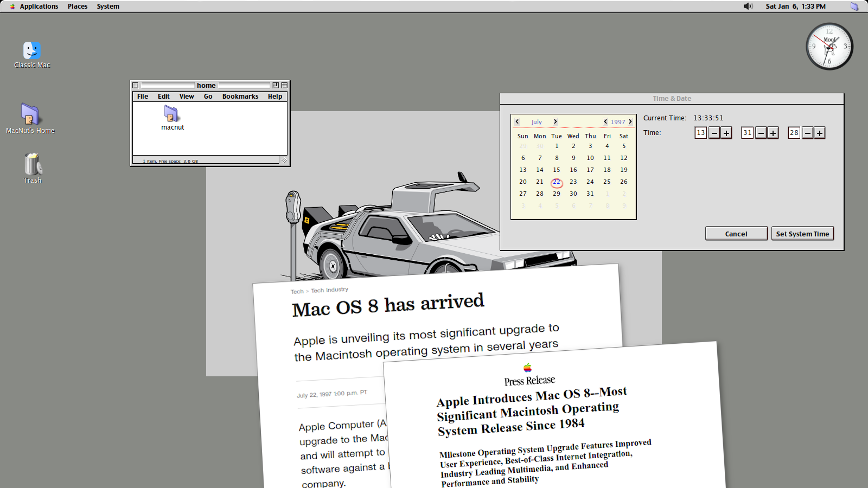Click the year label 1997
This screenshot has height=488, width=868.
[x=618, y=122]
